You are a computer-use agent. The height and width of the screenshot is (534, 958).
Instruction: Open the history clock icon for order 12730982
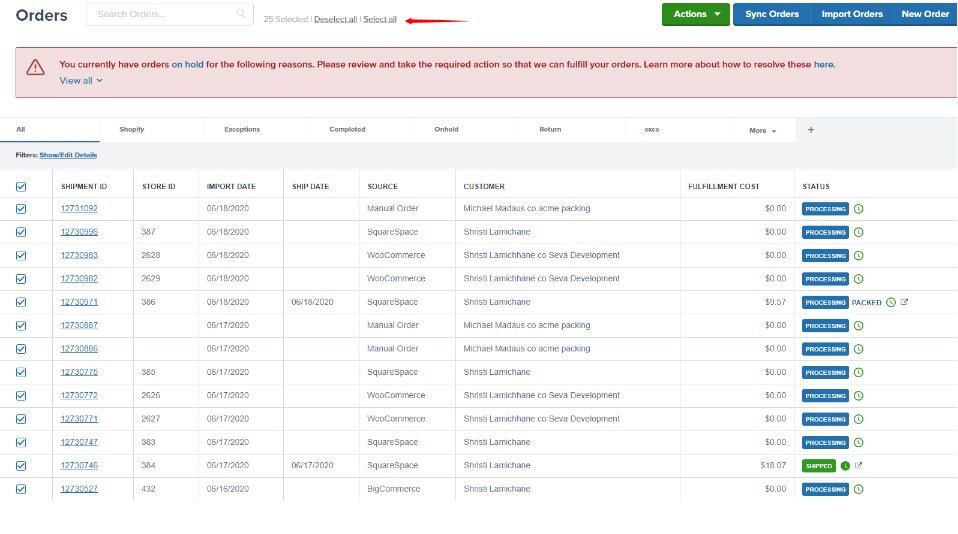tap(858, 279)
